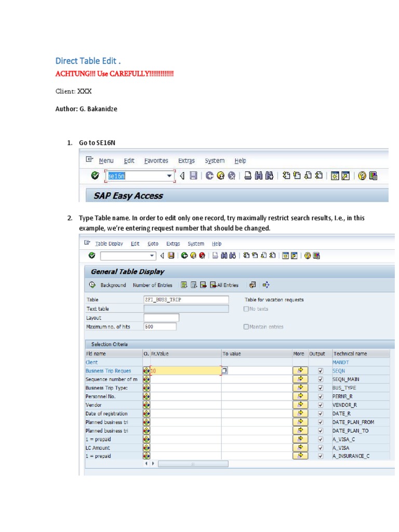The height and width of the screenshot is (532, 399).
Task: Click the Background button
Action: coord(113,285)
